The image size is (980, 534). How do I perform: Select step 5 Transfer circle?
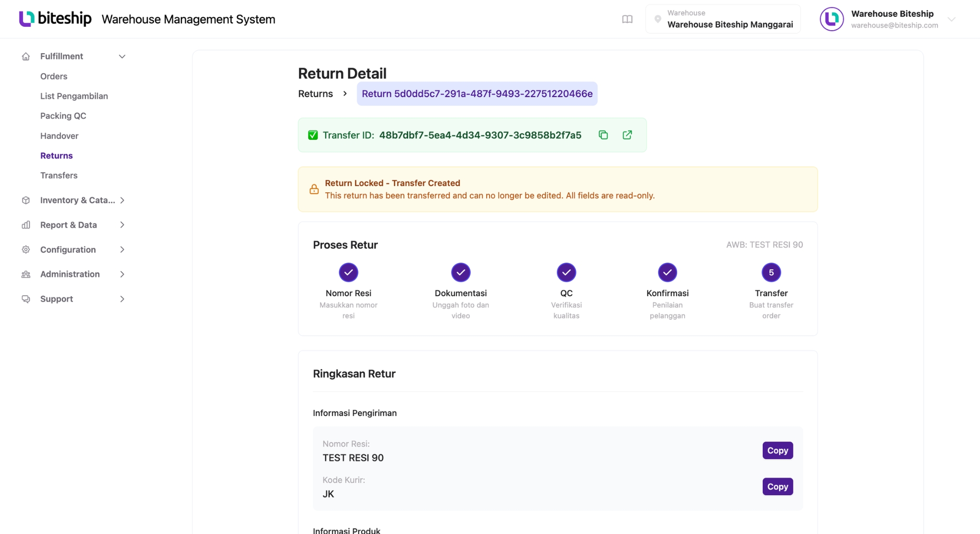[x=771, y=272]
